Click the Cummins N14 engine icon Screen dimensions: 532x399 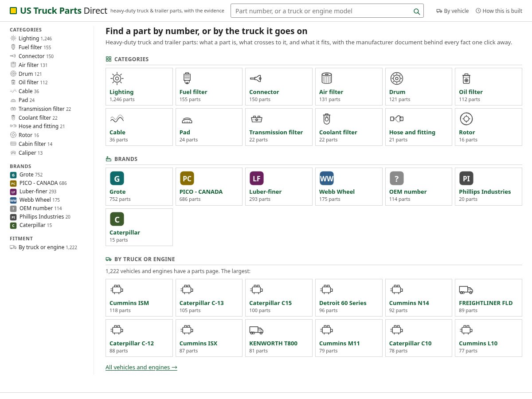(396, 289)
